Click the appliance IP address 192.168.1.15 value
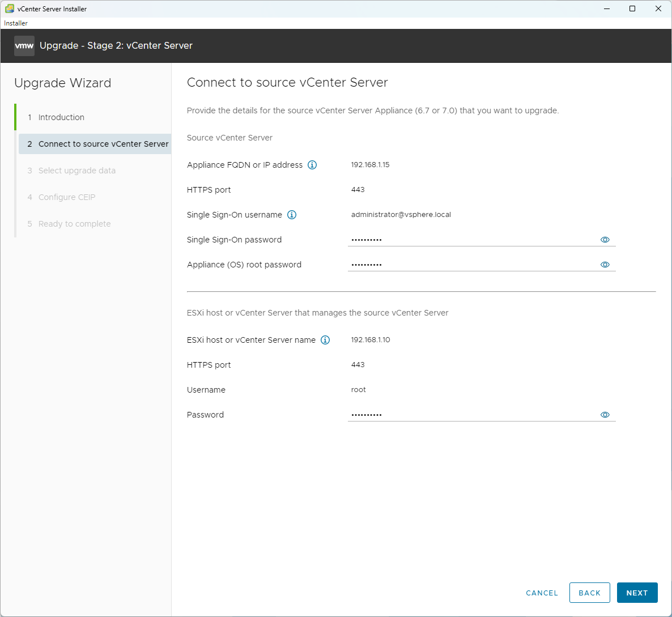Viewport: 672px width, 617px height. coord(370,165)
